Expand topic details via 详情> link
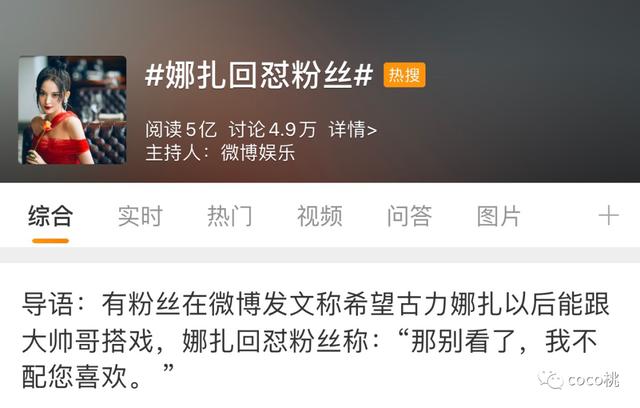 353,130
